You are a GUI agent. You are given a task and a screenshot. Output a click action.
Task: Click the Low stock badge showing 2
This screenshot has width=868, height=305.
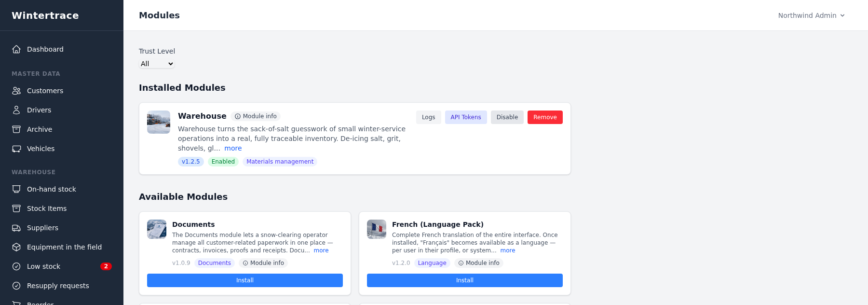click(106, 266)
